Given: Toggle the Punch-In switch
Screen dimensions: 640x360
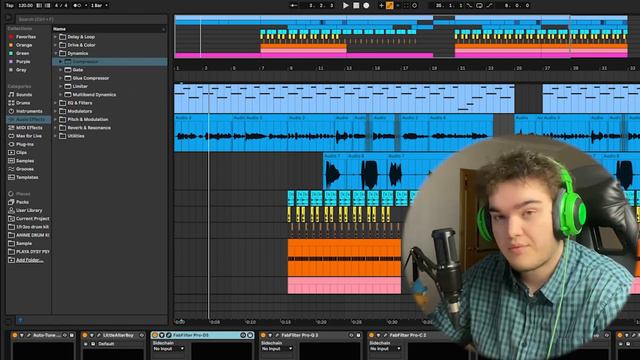Looking at the screenshot, I should pos(469,5).
